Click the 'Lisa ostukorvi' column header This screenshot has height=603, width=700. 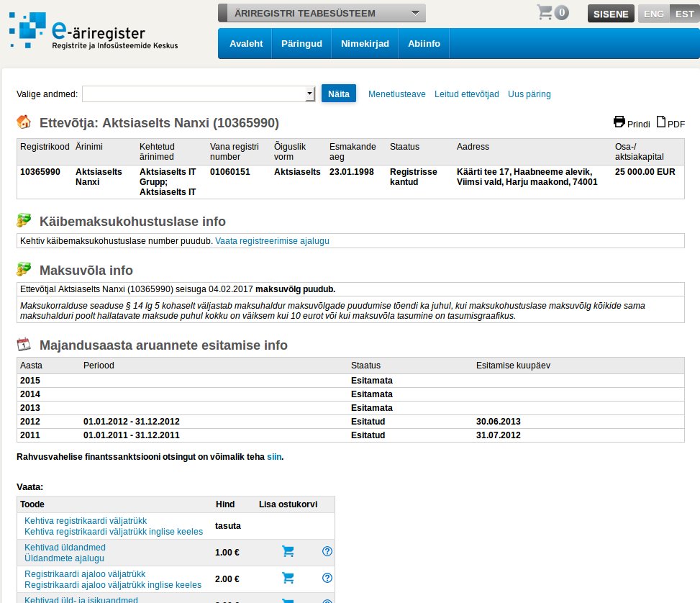[x=288, y=504]
